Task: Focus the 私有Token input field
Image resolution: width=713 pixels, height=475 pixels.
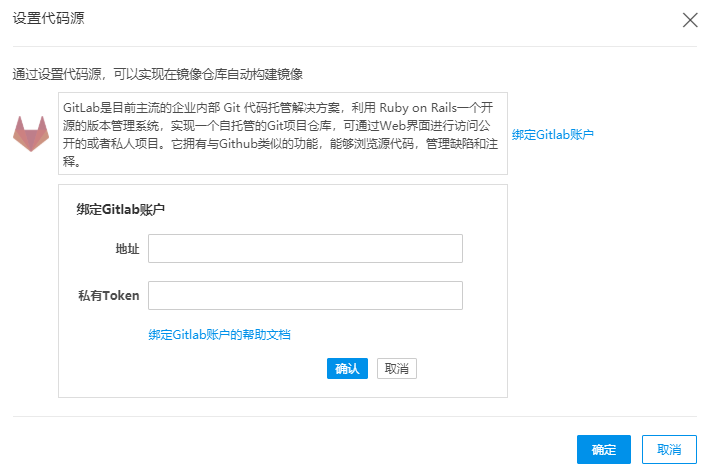Action: (x=305, y=295)
